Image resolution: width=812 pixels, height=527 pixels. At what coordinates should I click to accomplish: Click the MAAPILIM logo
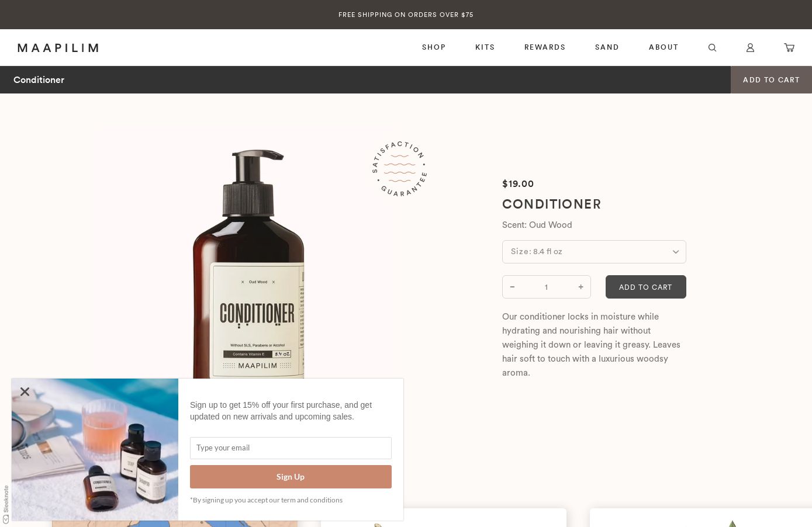click(58, 48)
